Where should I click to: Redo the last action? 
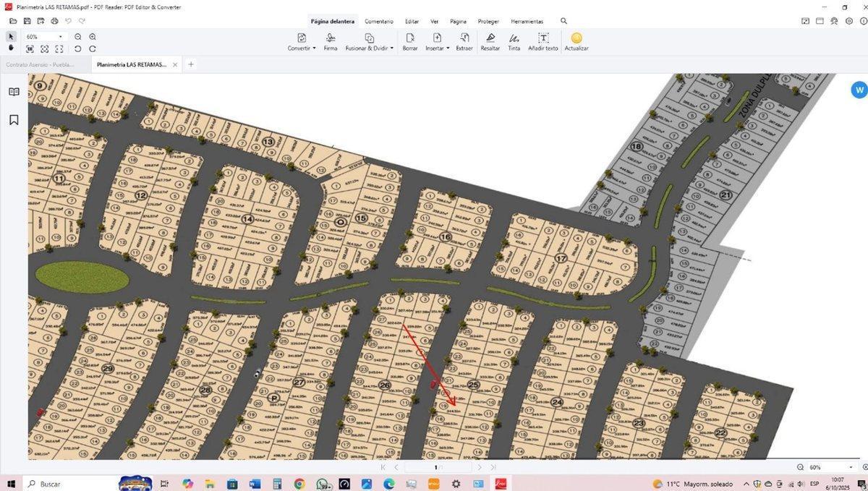[82, 21]
